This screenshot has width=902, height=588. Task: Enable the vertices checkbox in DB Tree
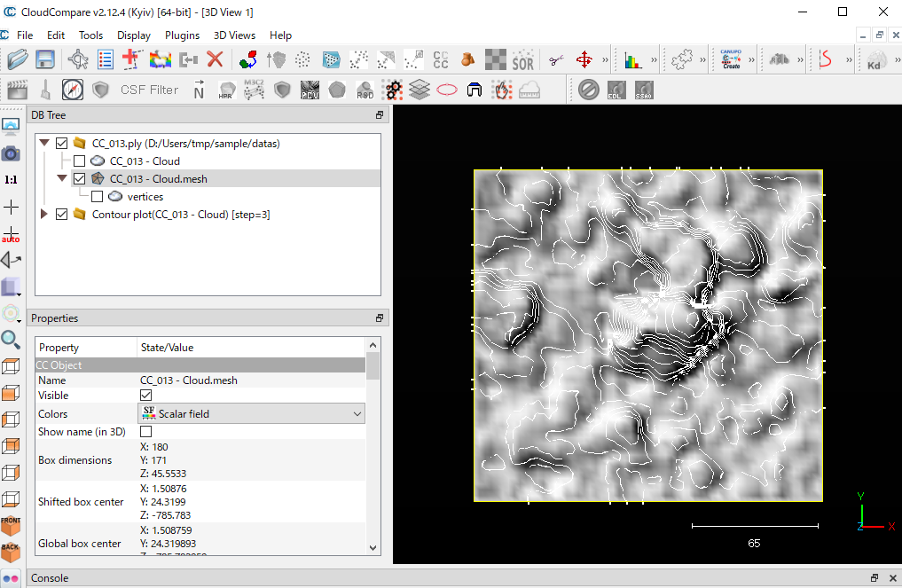pyautogui.click(x=97, y=197)
